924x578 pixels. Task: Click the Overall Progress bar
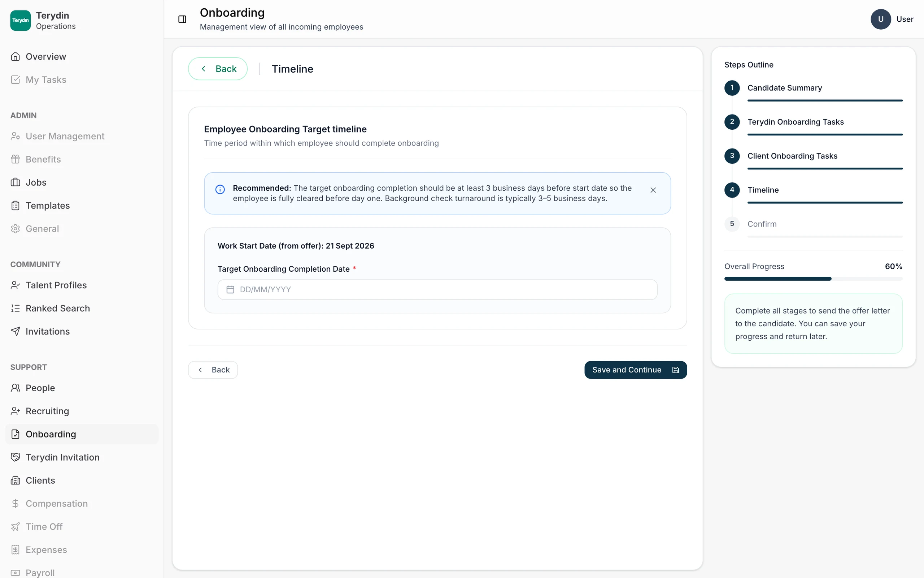click(813, 279)
